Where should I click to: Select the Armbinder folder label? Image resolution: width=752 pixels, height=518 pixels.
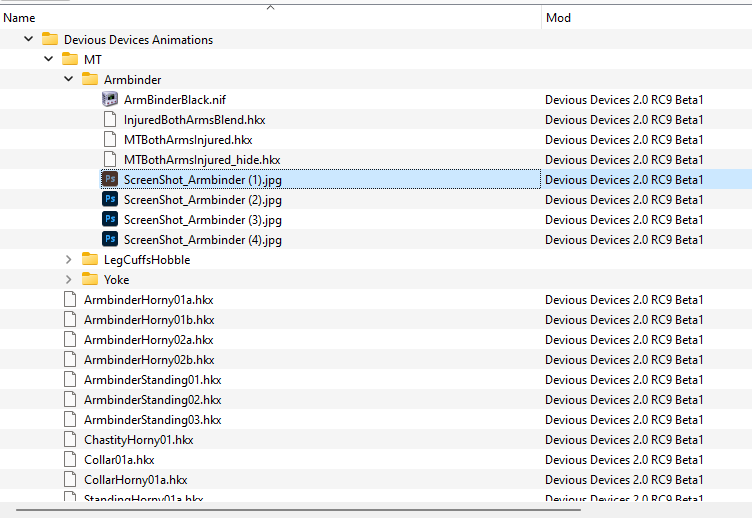132,80
